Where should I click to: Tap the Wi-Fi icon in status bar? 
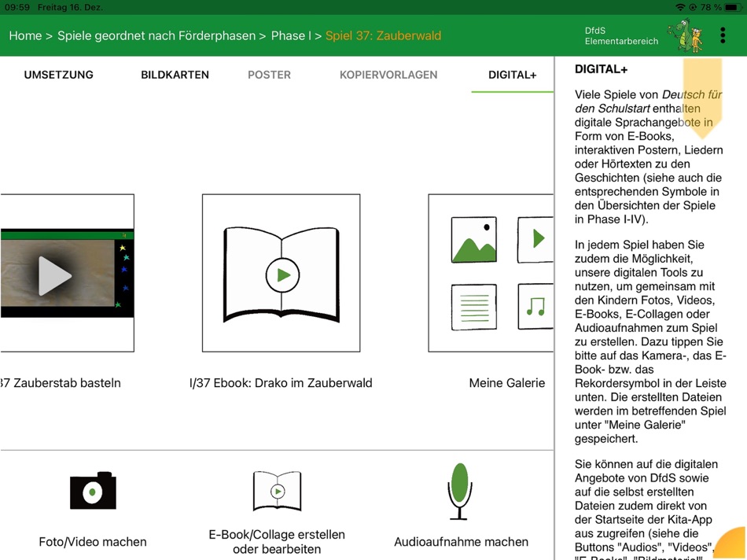pos(680,7)
